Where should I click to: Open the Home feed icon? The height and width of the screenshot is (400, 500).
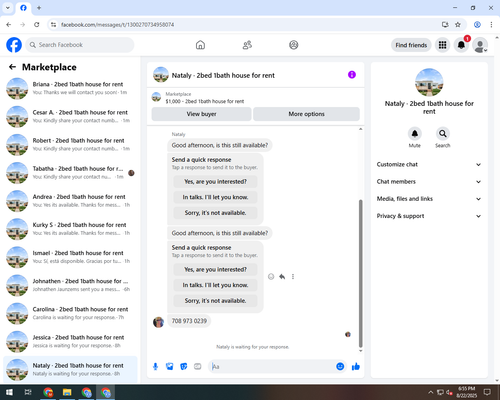coord(200,45)
